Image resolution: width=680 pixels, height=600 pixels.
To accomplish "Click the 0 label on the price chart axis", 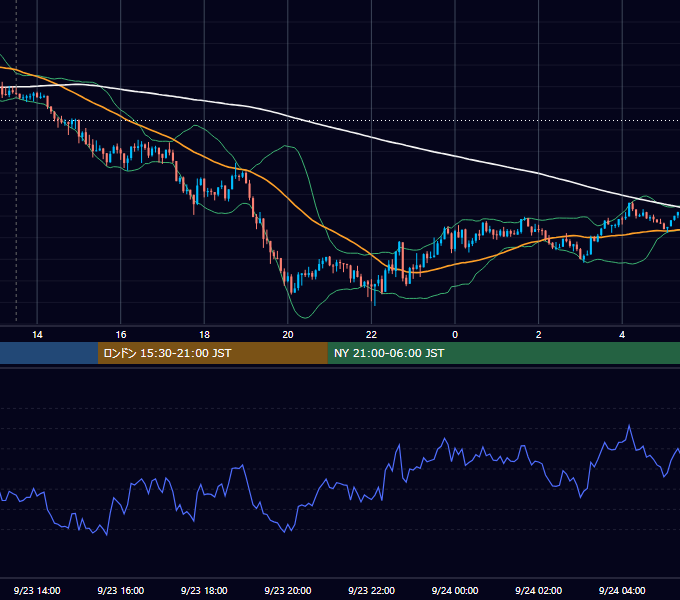I will [455, 335].
